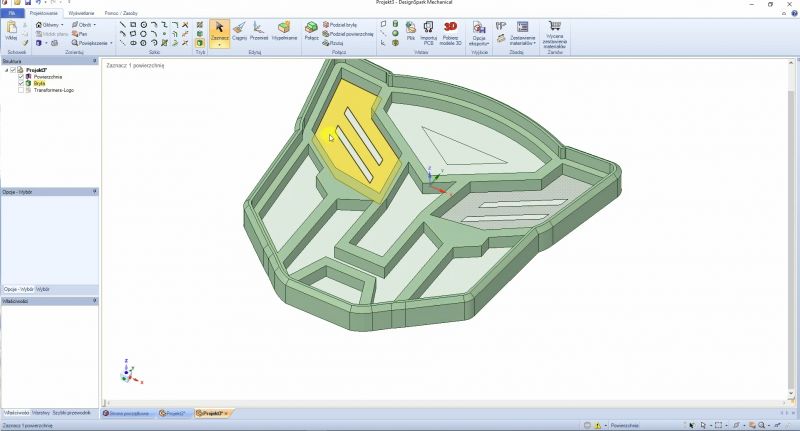Activate the Ciągnij (Pull) tool

click(239, 31)
